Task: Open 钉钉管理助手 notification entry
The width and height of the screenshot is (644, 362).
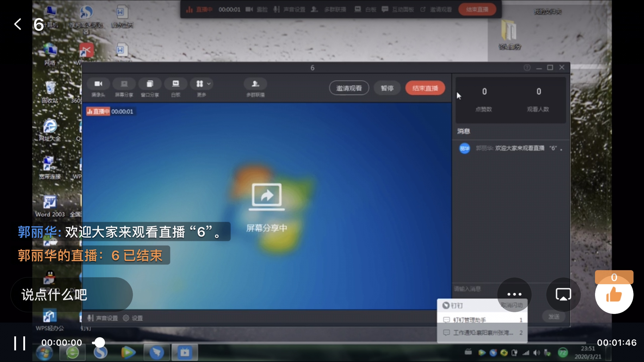Action: [x=482, y=320]
